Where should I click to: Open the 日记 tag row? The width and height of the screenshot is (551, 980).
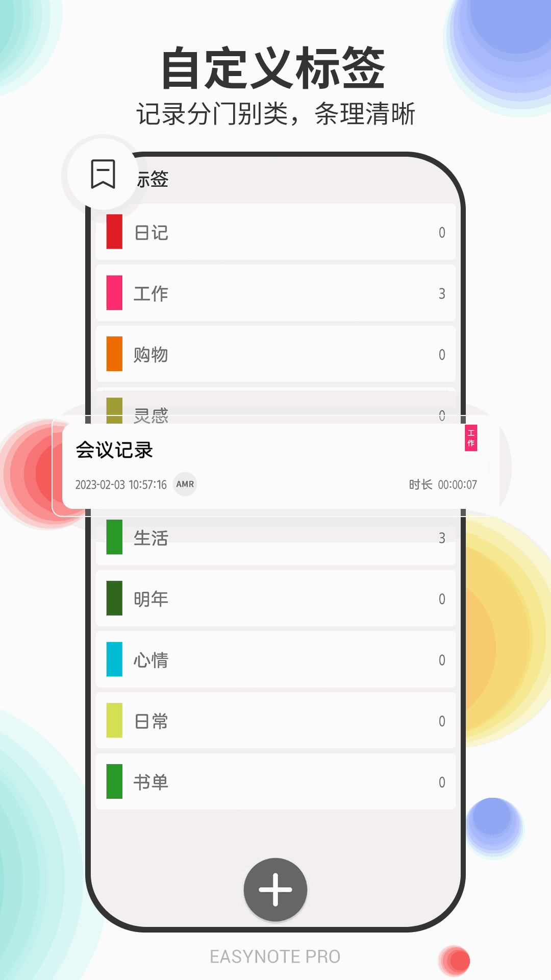pos(275,232)
